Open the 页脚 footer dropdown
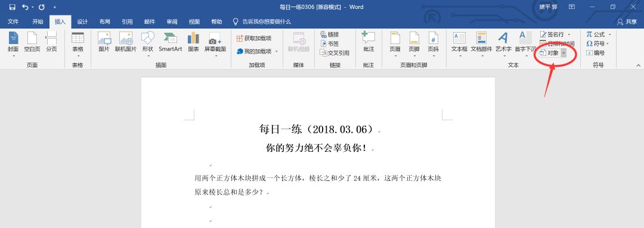 point(414,44)
